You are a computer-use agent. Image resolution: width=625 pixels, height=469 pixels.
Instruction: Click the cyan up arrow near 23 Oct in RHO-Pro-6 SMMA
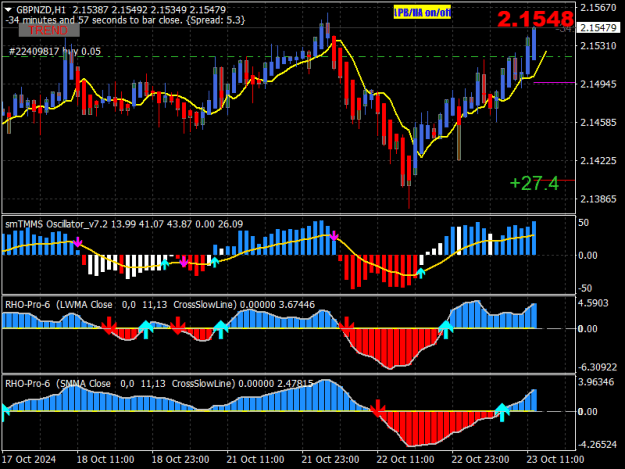point(502,412)
